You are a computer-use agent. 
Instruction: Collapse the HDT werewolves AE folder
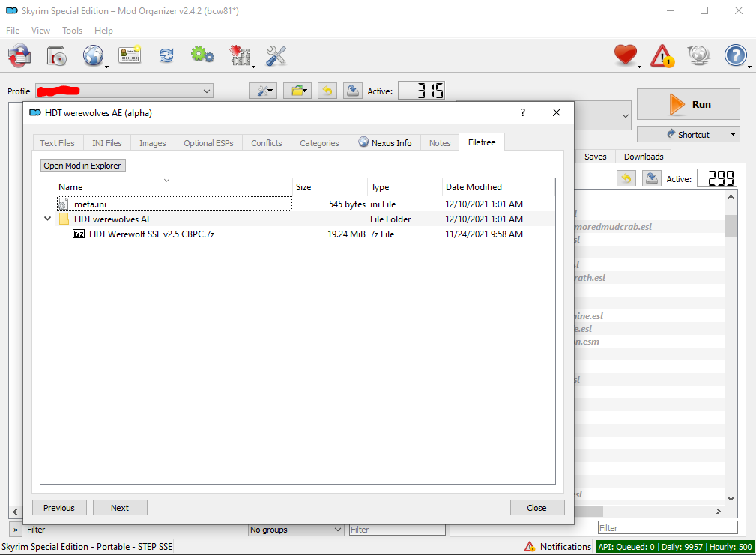(x=47, y=219)
